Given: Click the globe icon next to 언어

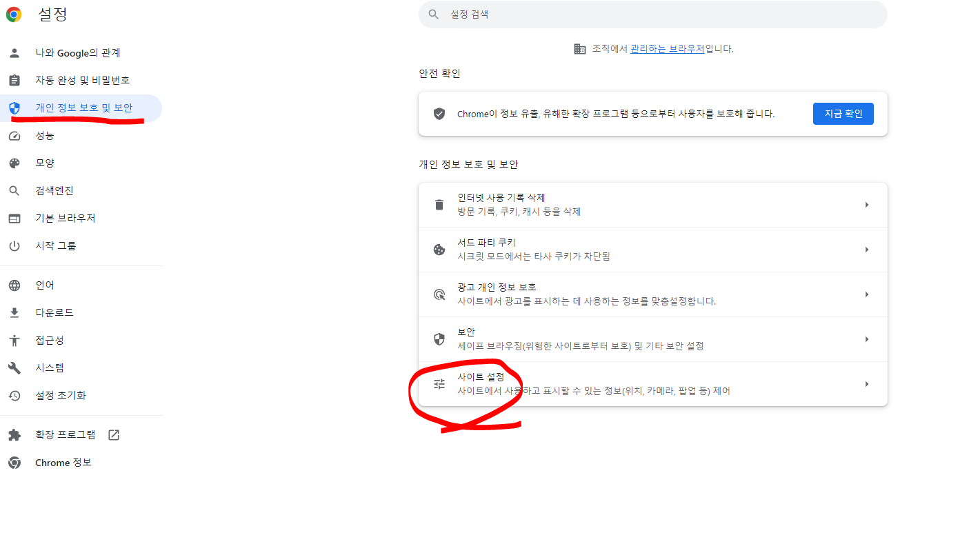Looking at the screenshot, I should pos(14,284).
